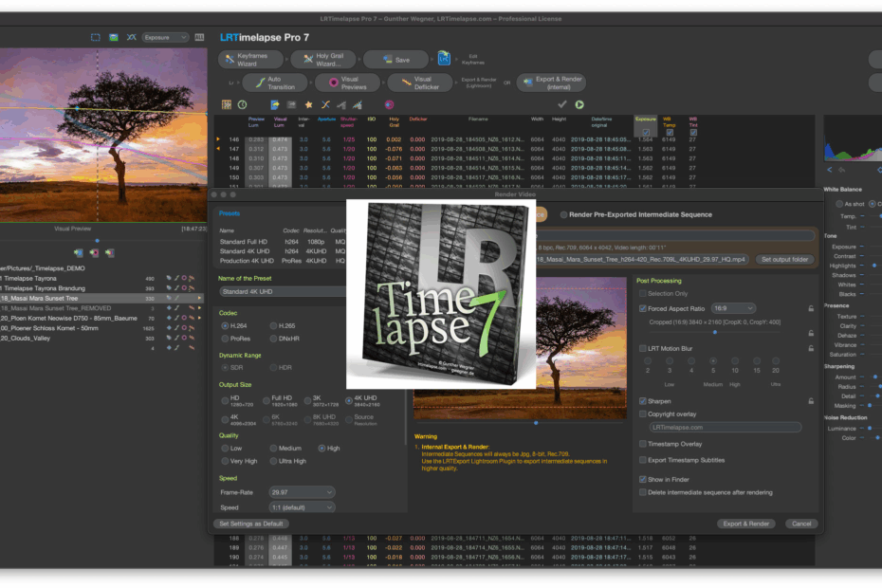The height and width of the screenshot is (588, 882).
Task: Select 4K UHD output size
Action: pos(349,400)
